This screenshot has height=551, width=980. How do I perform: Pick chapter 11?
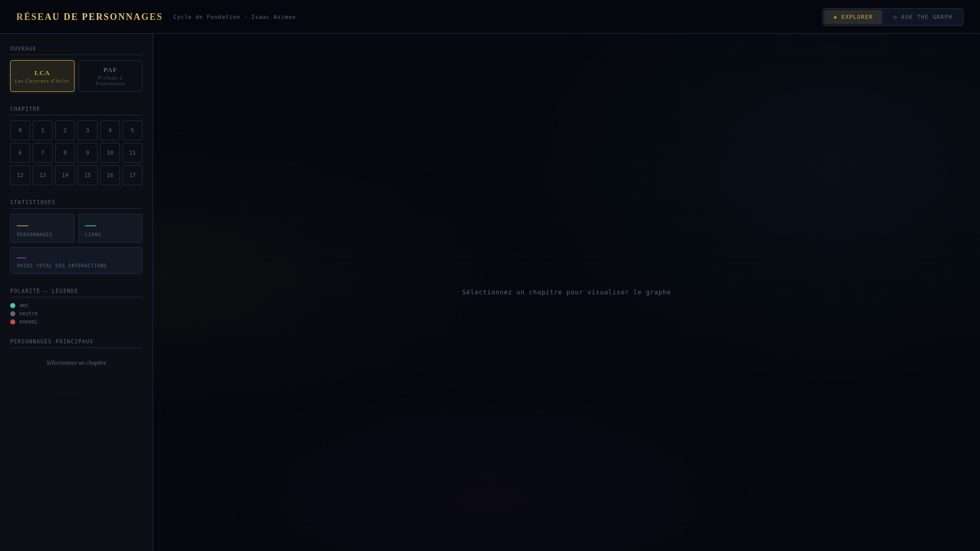coord(132,153)
